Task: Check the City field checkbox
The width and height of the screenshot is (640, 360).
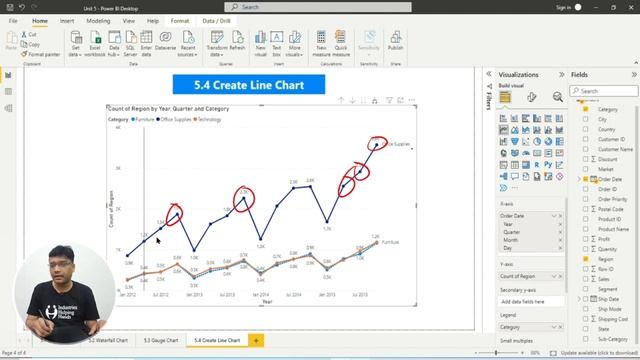Action: click(586, 119)
